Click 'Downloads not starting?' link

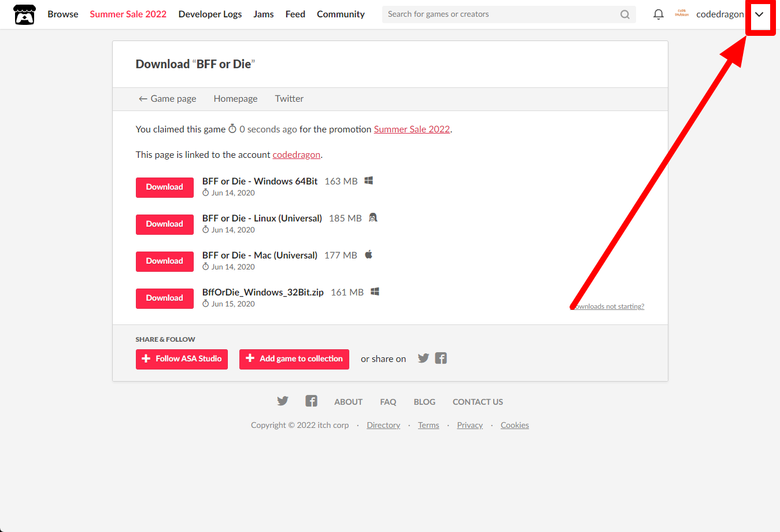pyautogui.click(x=608, y=306)
